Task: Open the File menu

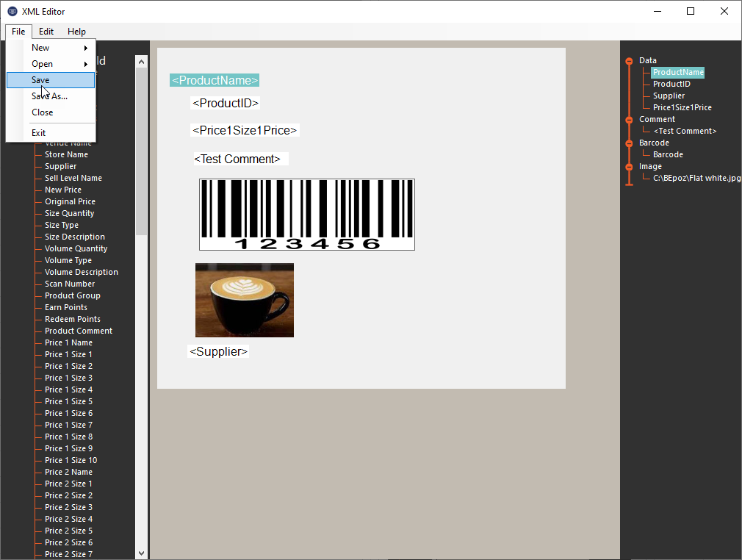Action: coord(18,32)
